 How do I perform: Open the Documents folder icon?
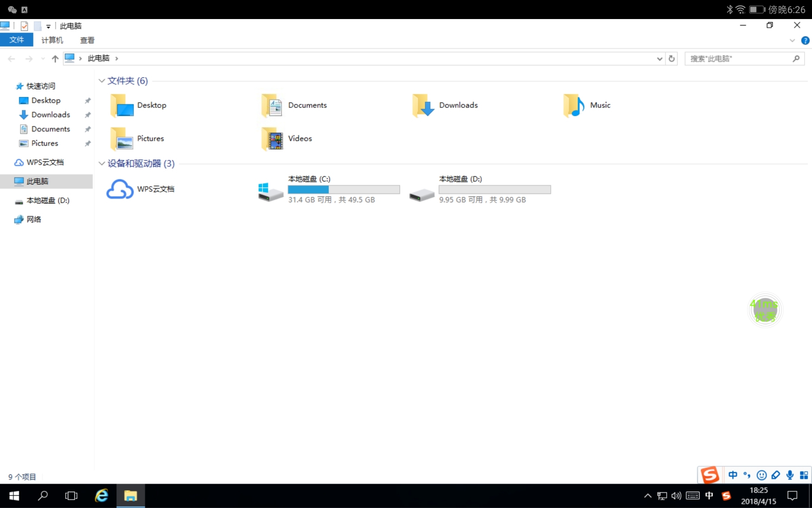(x=272, y=106)
